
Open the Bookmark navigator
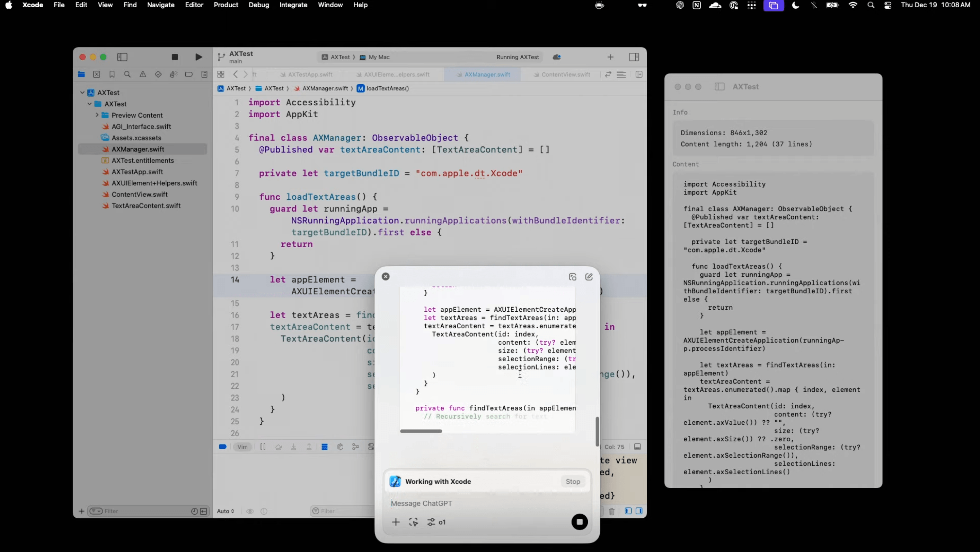pos(112,75)
